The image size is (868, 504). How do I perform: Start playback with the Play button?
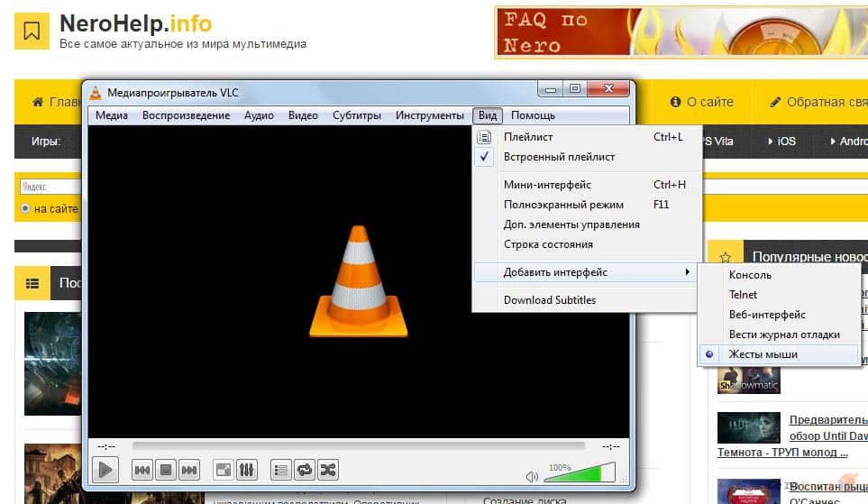click(x=105, y=471)
